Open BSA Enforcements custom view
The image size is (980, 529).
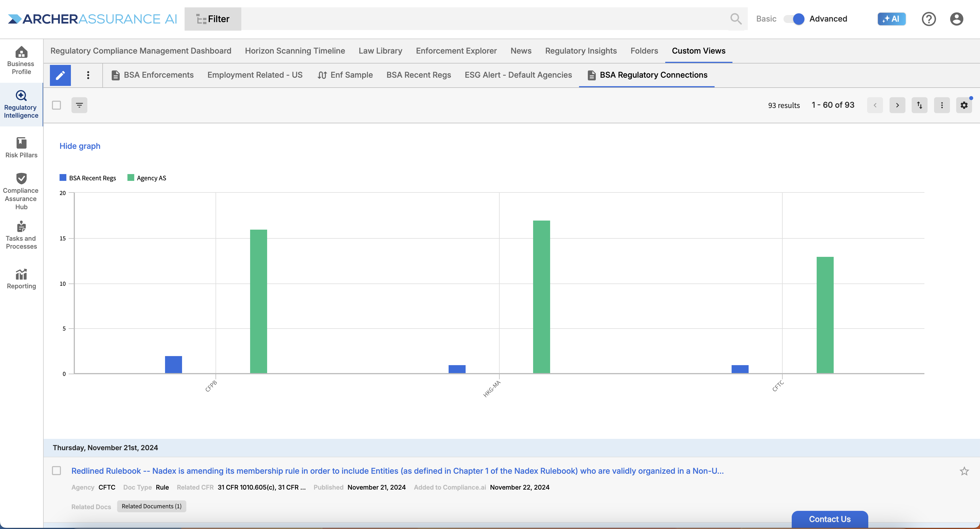153,75
